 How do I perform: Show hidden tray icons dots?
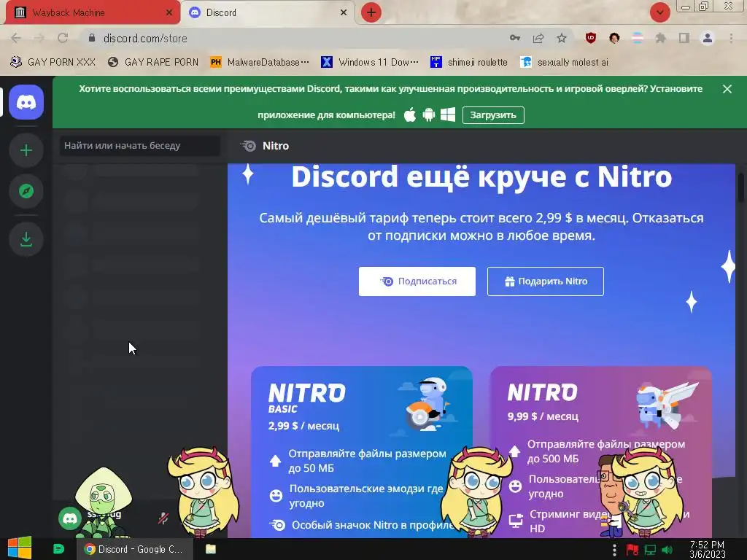coord(614,551)
